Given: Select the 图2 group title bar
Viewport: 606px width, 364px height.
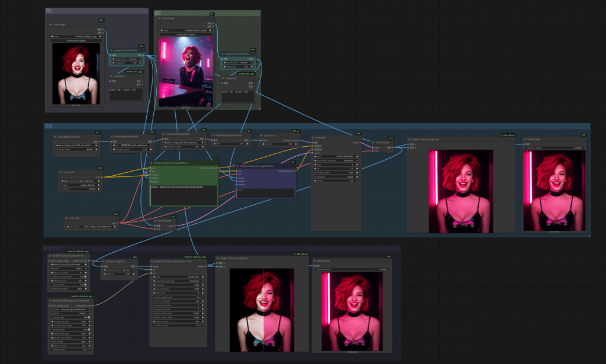Looking at the screenshot, I should 207,13.
